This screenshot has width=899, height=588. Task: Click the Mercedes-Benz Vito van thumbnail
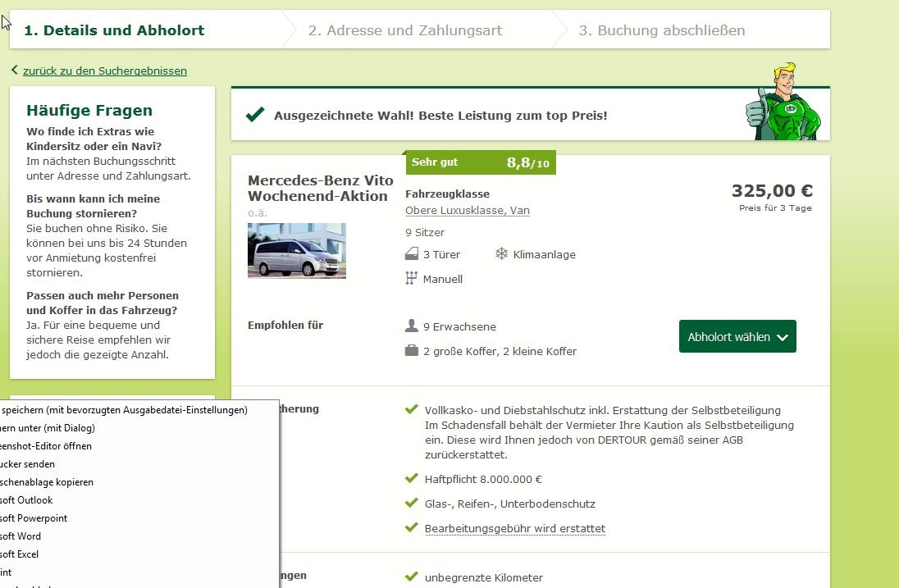point(297,251)
